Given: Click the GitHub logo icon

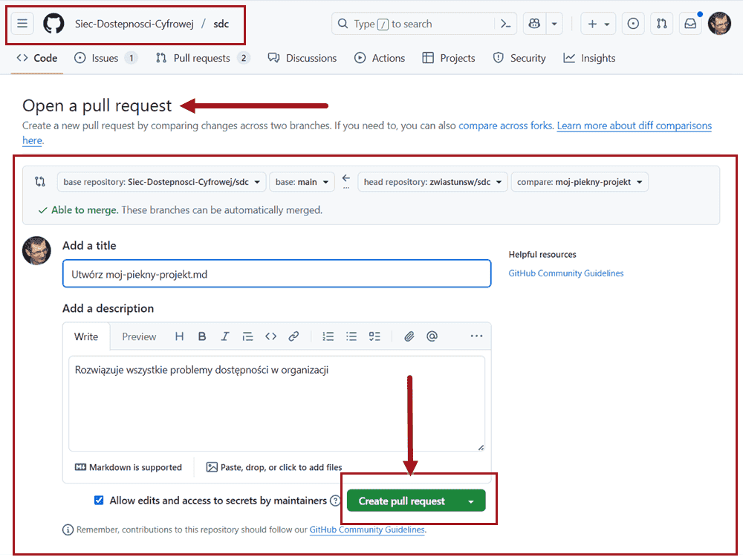Looking at the screenshot, I should pyautogui.click(x=53, y=24).
